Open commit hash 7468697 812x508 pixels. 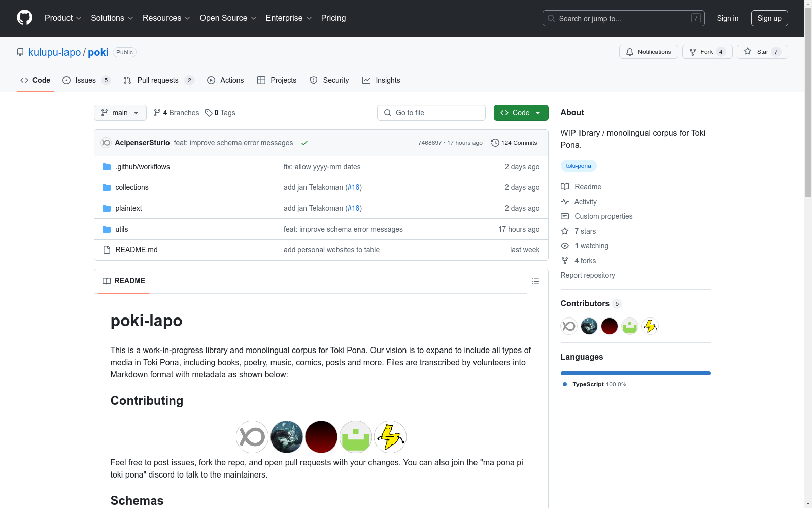pos(430,143)
